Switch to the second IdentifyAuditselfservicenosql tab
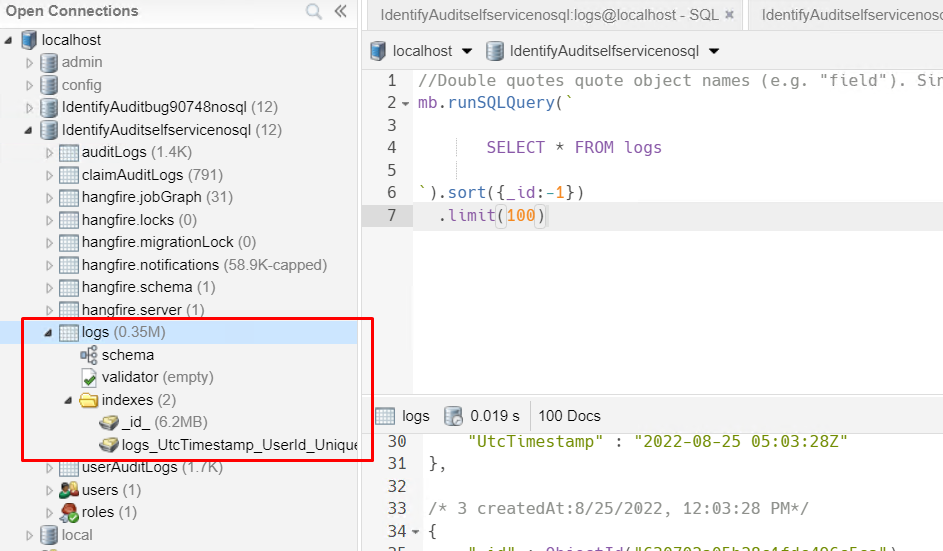943x551 pixels. (850, 15)
